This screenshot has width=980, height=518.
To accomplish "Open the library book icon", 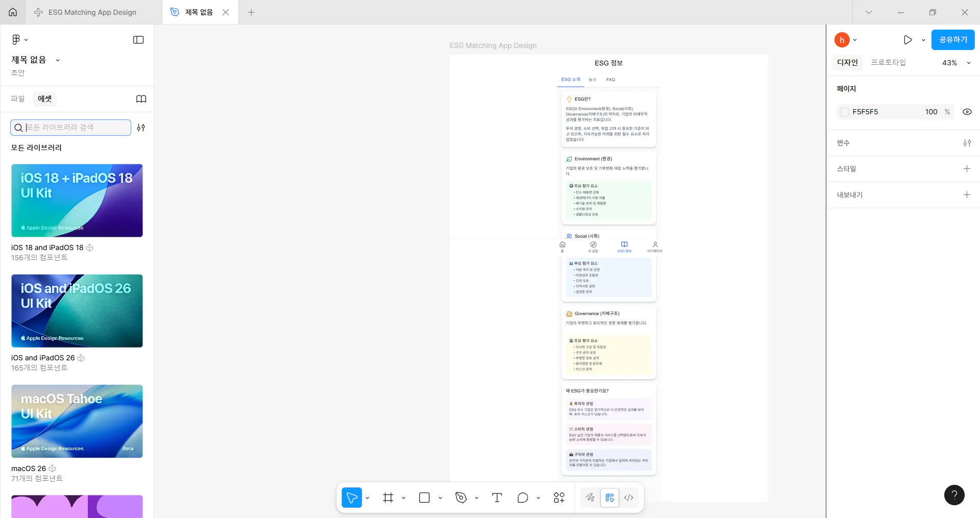I will [x=141, y=99].
